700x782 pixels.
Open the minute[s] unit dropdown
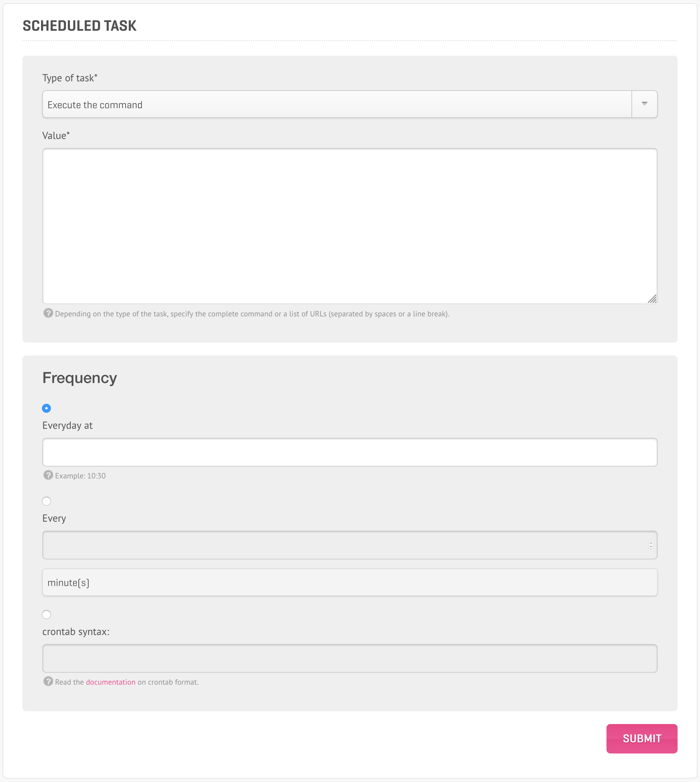[x=350, y=582]
